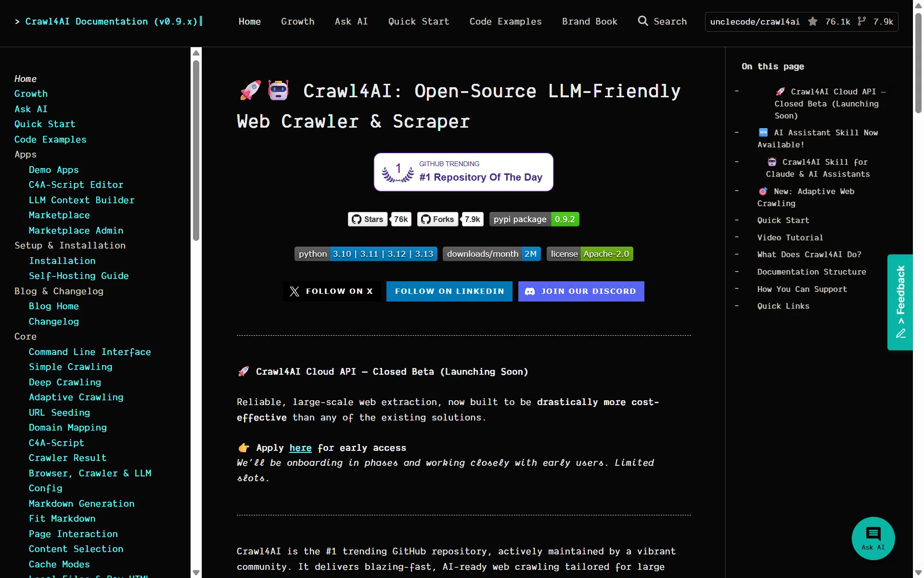Select LLM Context Builder in sidebar
924x578 pixels.
click(x=82, y=200)
